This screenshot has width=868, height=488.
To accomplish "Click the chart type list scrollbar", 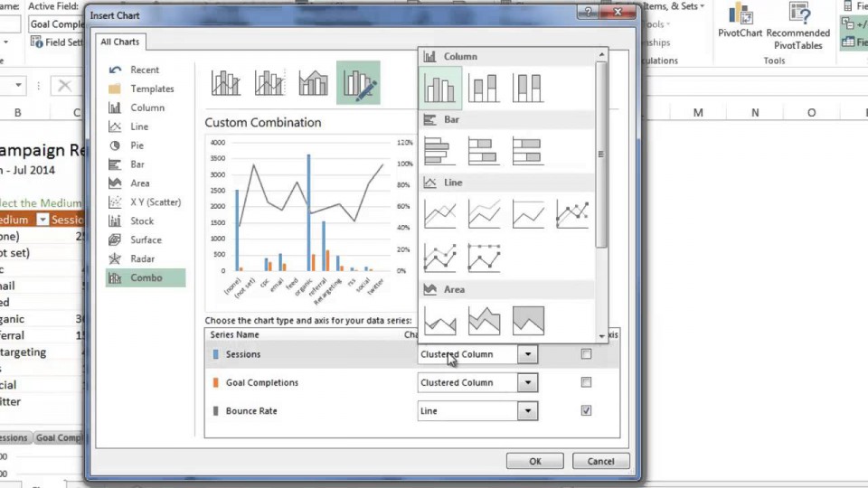I will point(601,154).
